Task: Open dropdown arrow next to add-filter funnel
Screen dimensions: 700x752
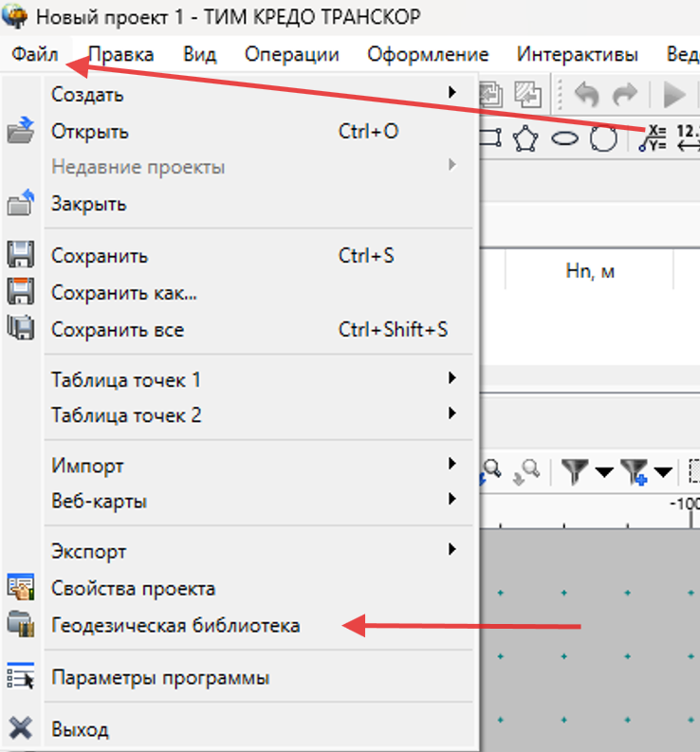Action: click(663, 472)
